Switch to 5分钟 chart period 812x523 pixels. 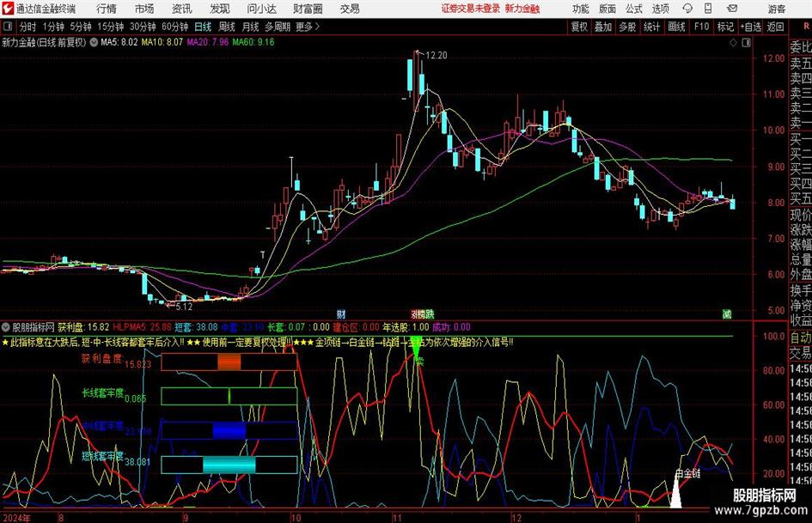[80, 27]
